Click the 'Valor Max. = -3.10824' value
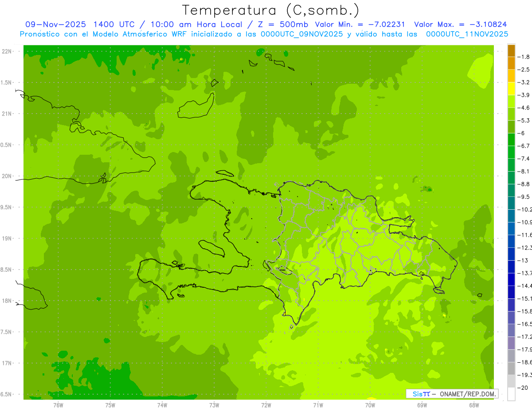 [x=460, y=24]
